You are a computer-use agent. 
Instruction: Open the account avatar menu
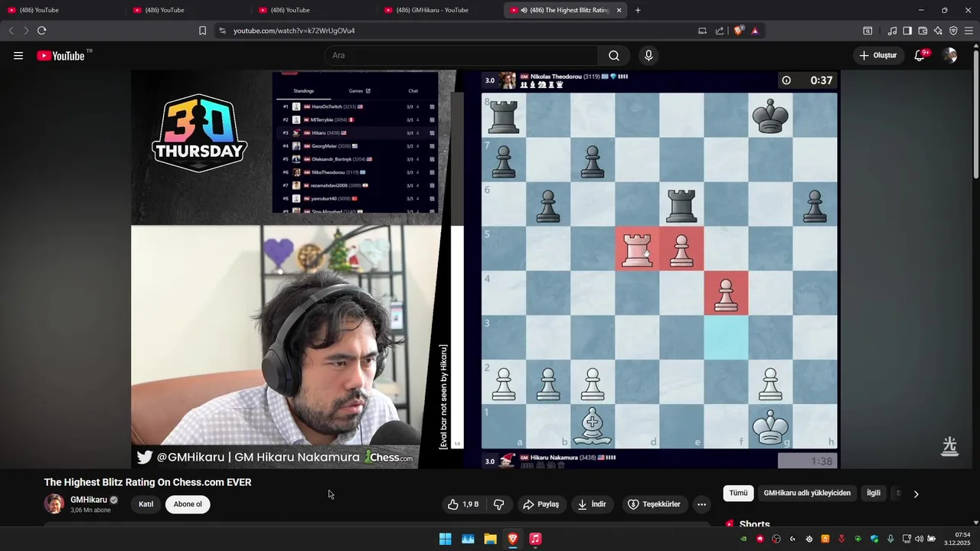[949, 55]
